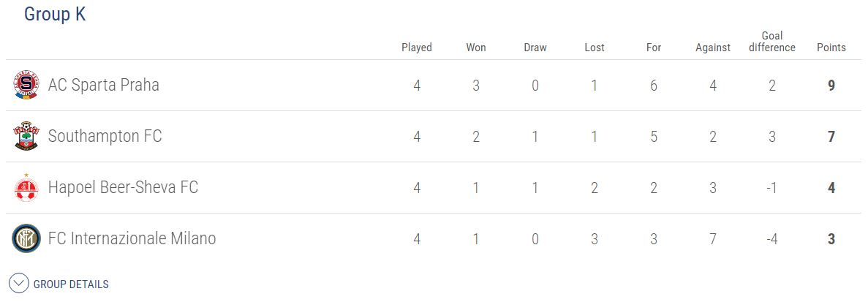Open the AC Sparta Praha team link
868x302 pixels.
click(104, 86)
